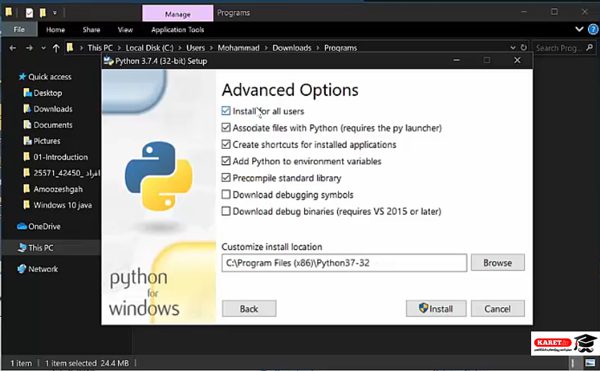Click New folder quick access icon
600x371 pixels.
[42, 13]
